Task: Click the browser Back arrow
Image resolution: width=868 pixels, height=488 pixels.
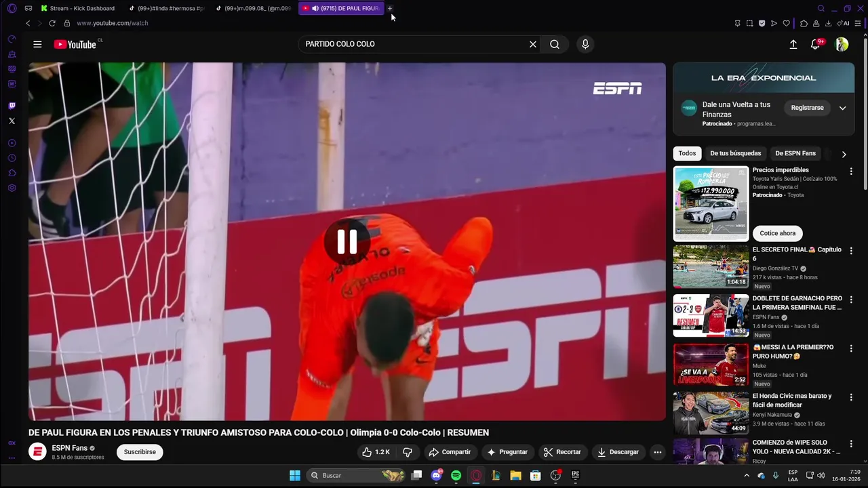Action: tap(28, 23)
